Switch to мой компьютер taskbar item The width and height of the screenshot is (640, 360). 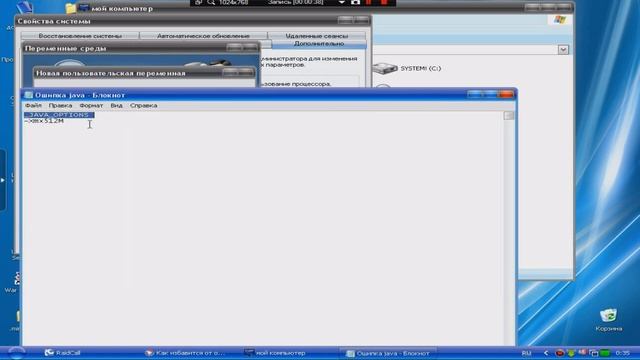point(275,353)
